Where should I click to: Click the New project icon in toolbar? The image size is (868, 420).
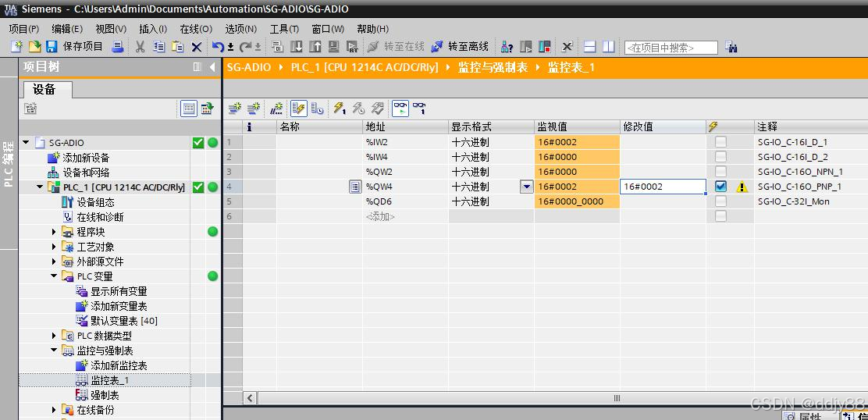click(16, 47)
